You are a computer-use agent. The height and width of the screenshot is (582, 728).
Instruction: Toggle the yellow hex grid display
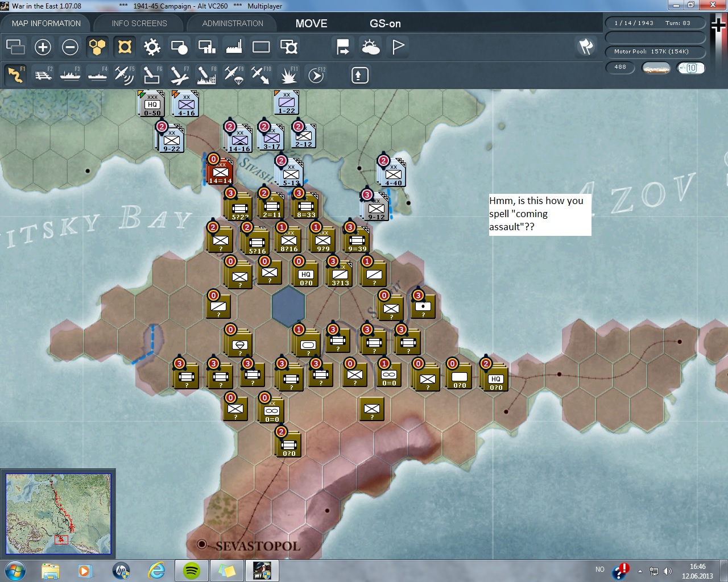tap(97, 47)
